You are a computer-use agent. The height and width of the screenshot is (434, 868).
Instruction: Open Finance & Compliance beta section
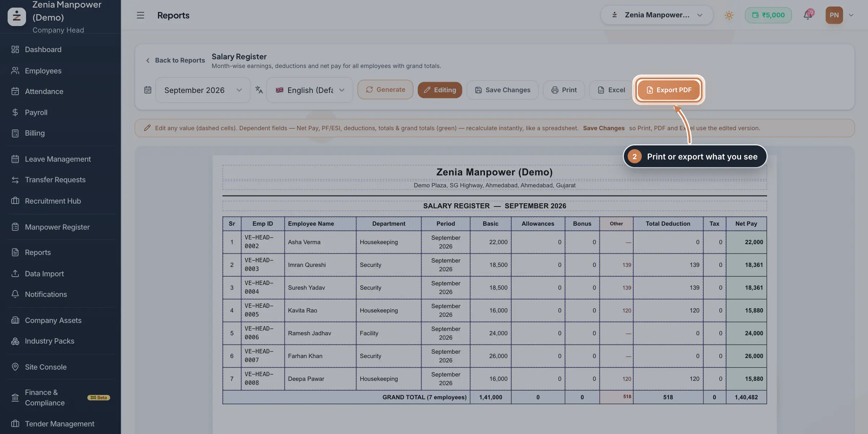tap(60, 397)
